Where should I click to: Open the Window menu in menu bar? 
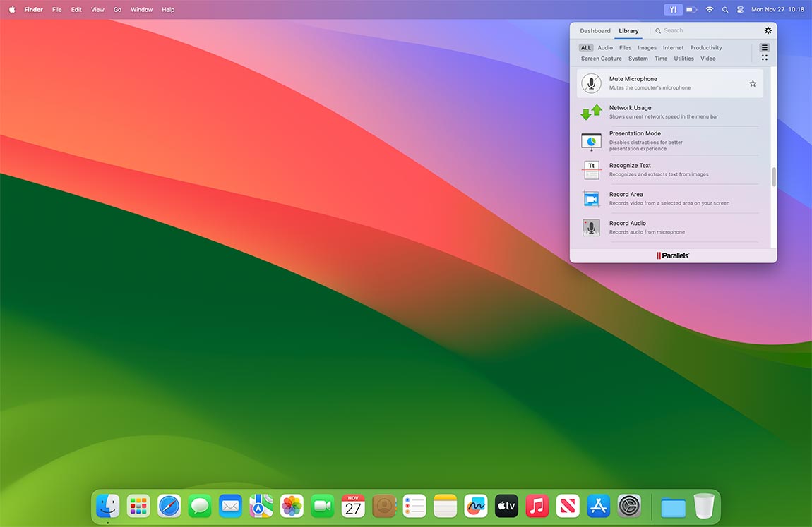coord(141,10)
